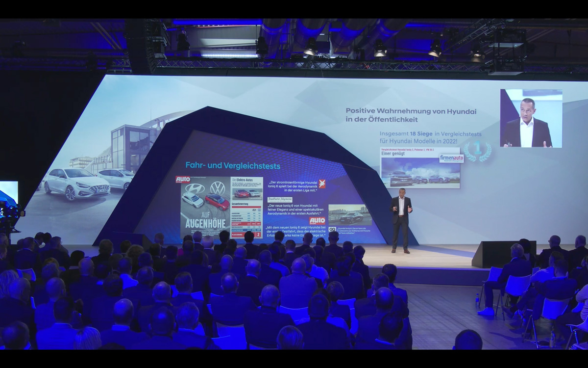Viewport: 588px width, 368px height.
Task: Click the GQ logo near the car photo
Action: point(332,229)
